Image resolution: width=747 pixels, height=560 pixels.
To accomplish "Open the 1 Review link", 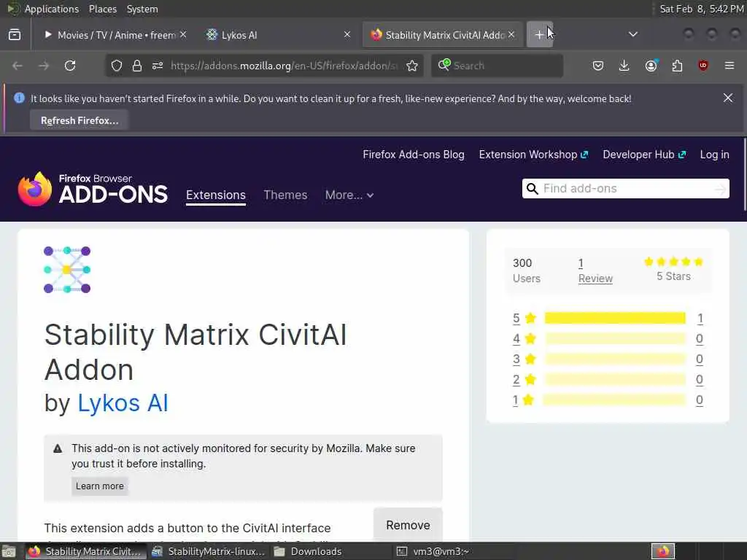I will tap(595, 271).
